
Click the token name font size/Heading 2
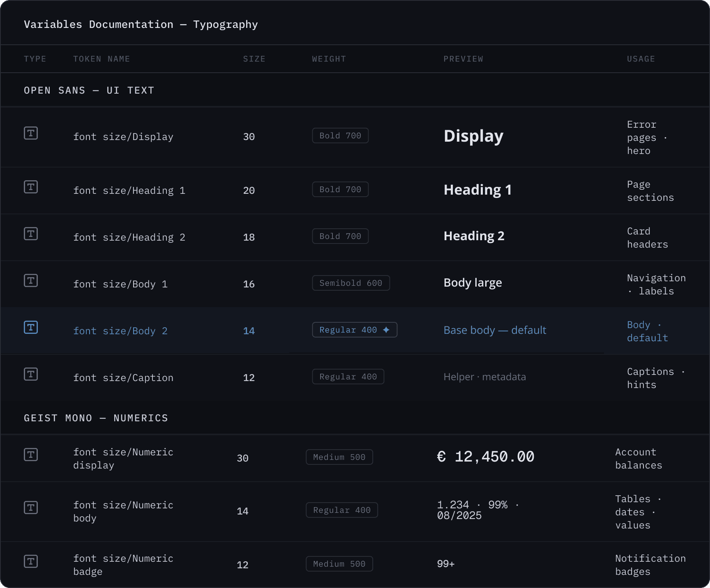click(129, 237)
